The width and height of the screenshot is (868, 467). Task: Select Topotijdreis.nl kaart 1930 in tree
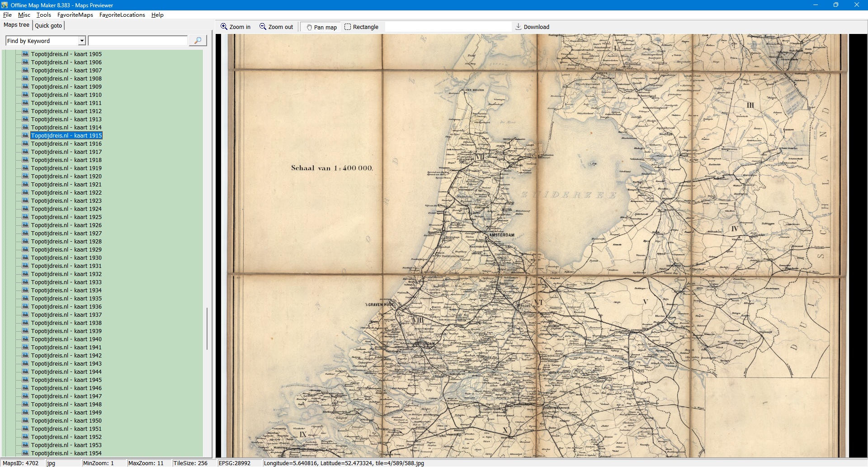coord(66,258)
